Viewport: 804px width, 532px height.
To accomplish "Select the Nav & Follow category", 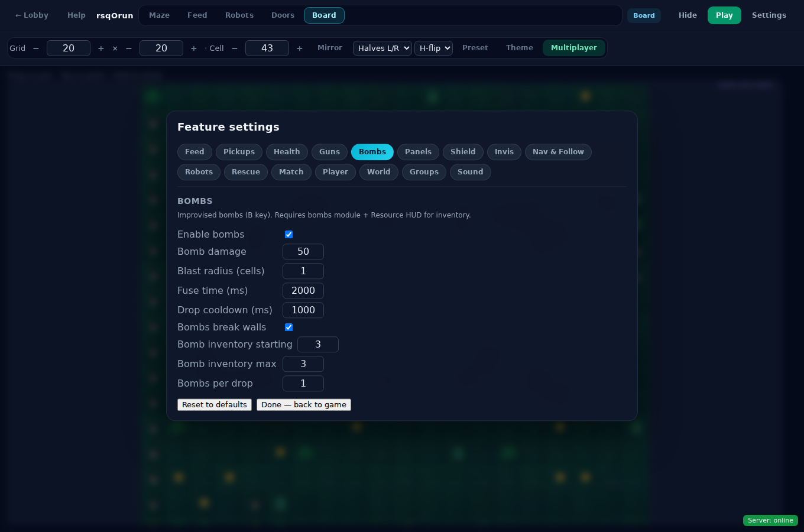I will pyautogui.click(x=558, y=152).
